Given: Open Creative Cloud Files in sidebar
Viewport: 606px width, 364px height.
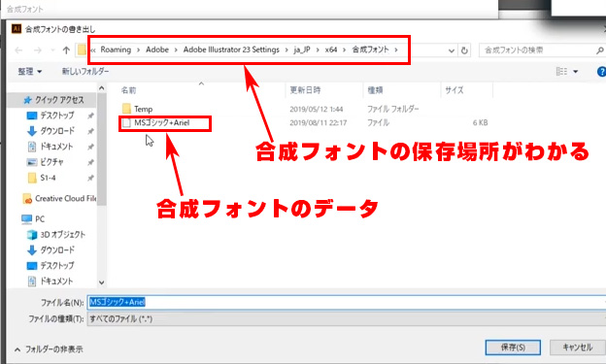Looking at the screenshot, I should click(x=59, y=199).
